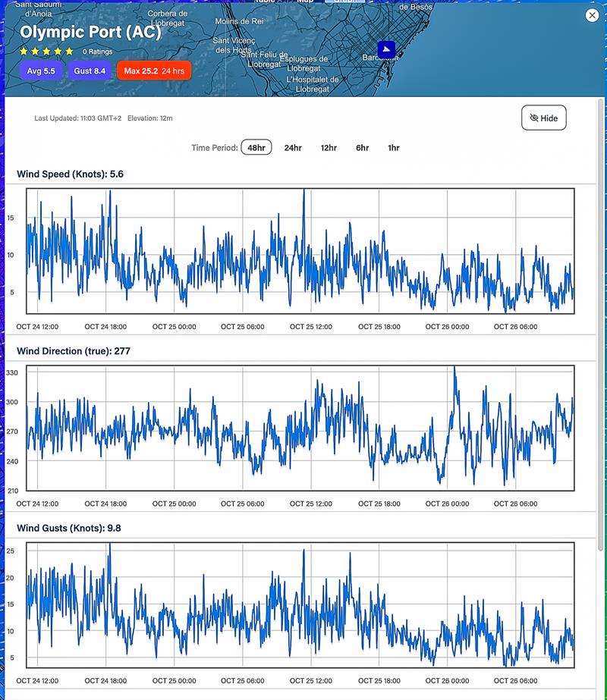
Task: Switch time period to 1hr
Action: [394, 148]
